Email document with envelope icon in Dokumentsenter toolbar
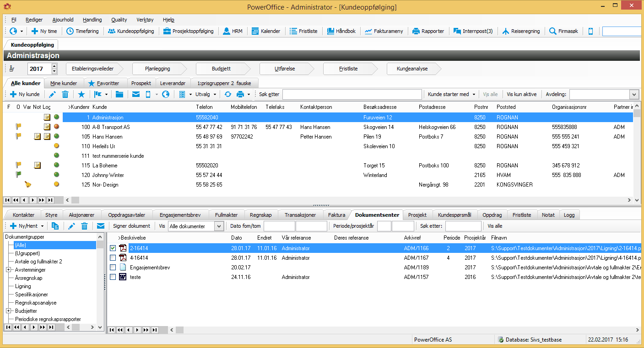Image resolution: width=644 pixels, height=348 pixels. click(100, 226)
